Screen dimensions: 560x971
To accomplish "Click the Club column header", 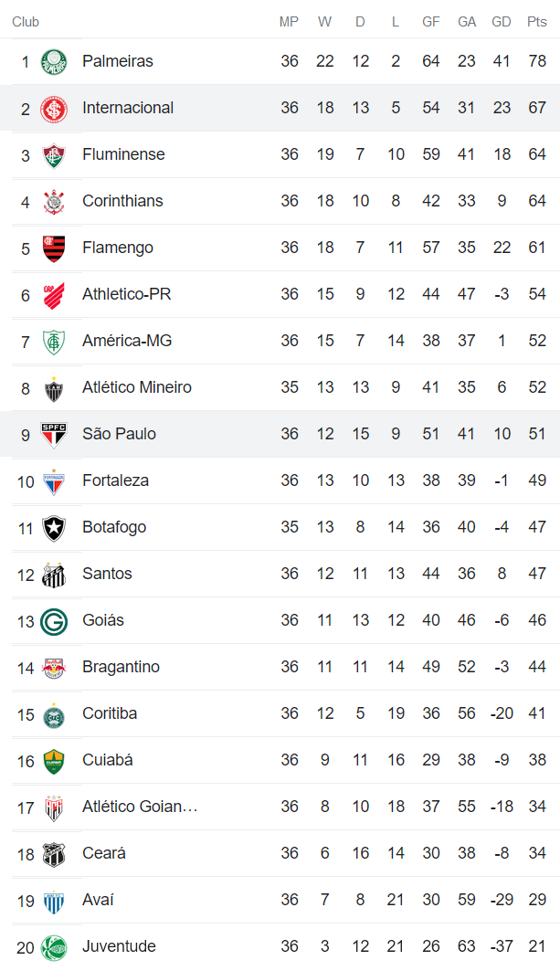I will [x=26, y=22].
